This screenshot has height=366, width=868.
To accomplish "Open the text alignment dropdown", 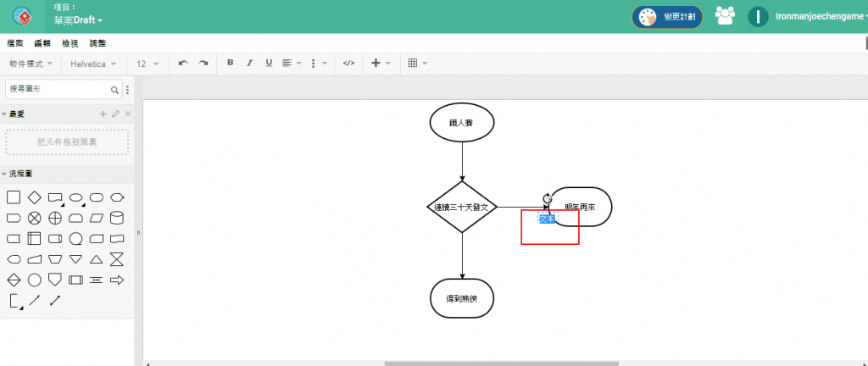I will click(292, 63).
